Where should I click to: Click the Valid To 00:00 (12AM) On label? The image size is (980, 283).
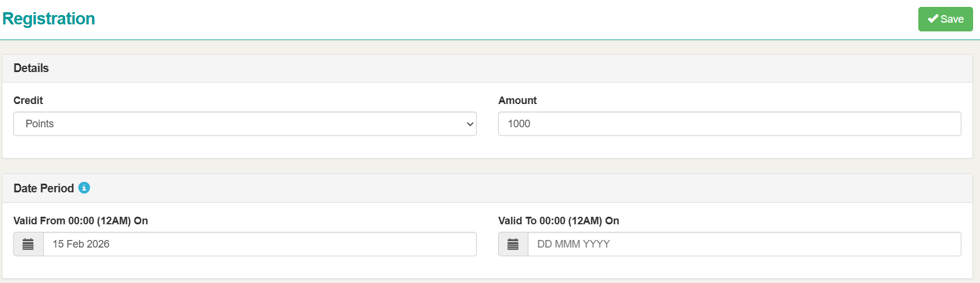coord(559,221)
